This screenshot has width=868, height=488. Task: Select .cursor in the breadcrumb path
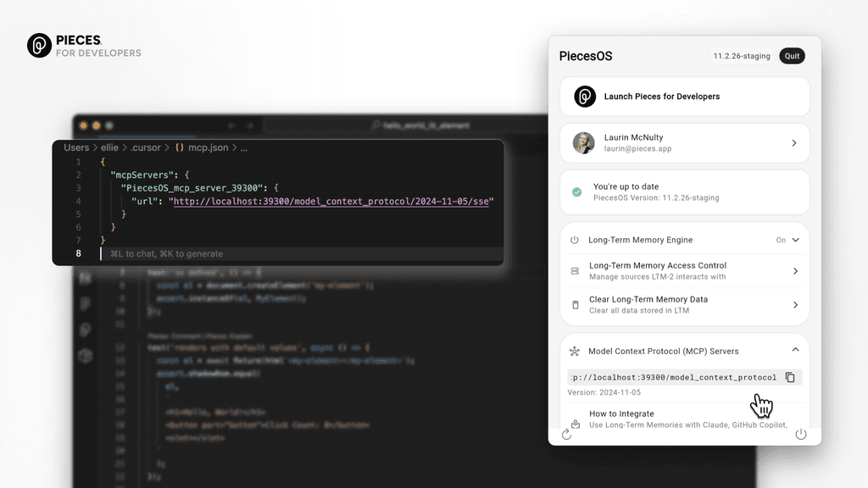(146, 147)
